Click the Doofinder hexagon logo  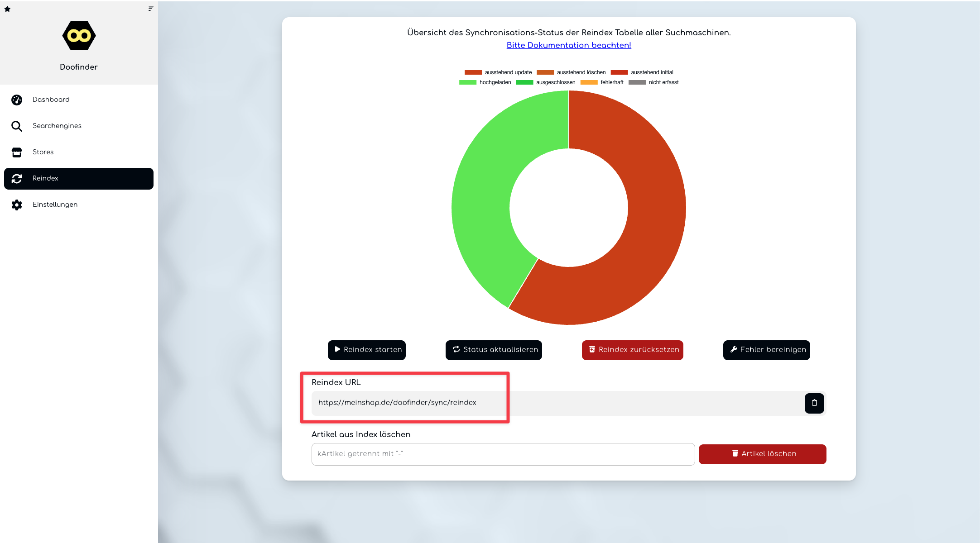pos(79,36)
